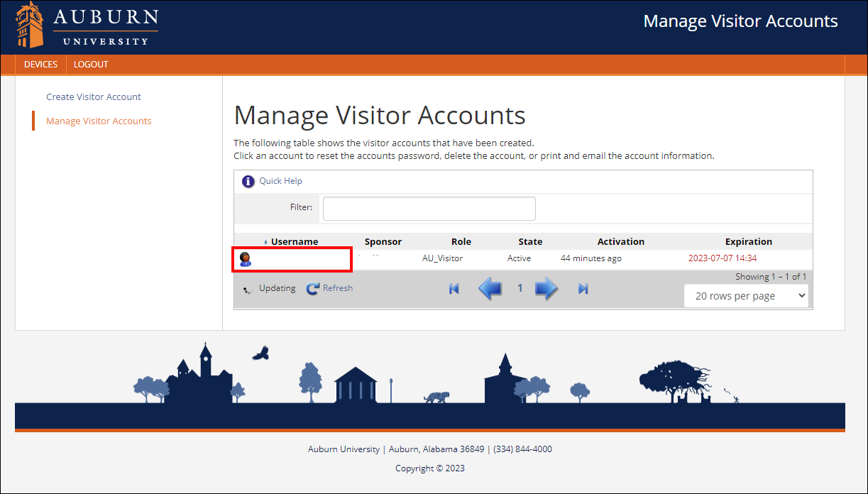Sort table by Username column

pos(295,242)
